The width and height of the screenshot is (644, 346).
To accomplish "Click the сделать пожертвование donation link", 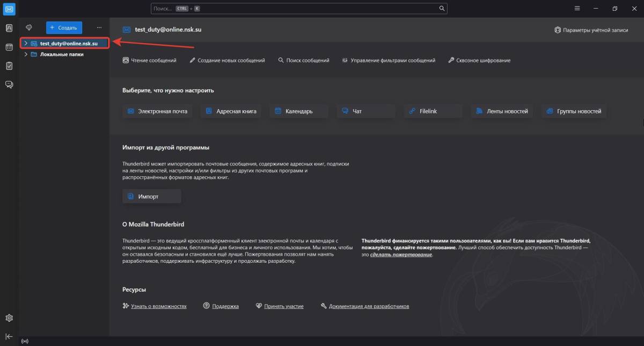I will tap(401, 255).
